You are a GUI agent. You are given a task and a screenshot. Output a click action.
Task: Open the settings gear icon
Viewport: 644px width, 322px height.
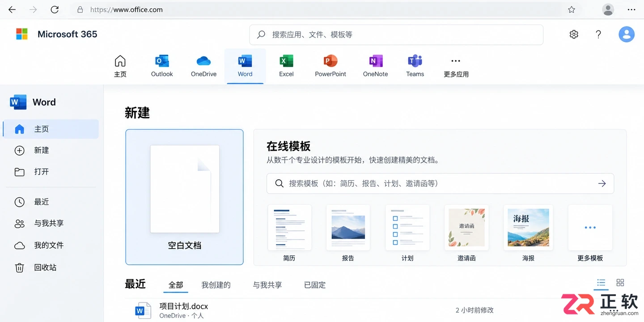coord(574,34)
